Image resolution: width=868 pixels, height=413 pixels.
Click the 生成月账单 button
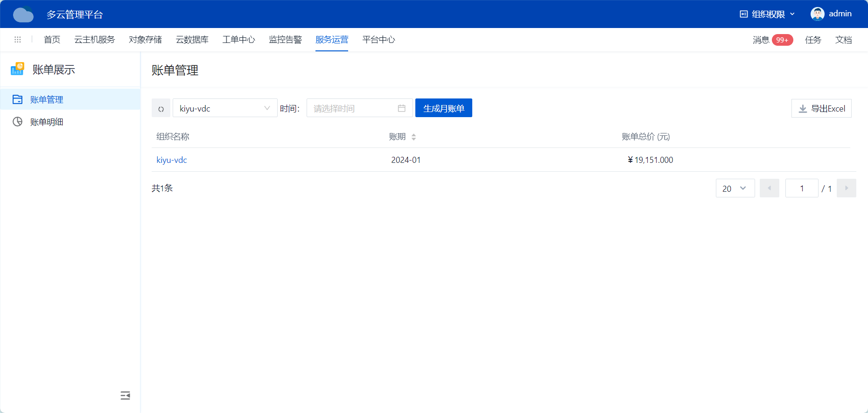[x=443, y=108]
